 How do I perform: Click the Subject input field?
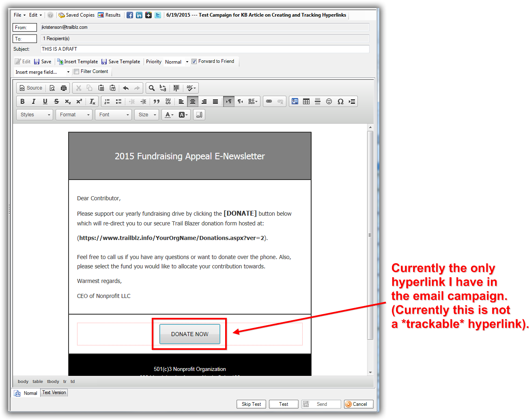162,49
